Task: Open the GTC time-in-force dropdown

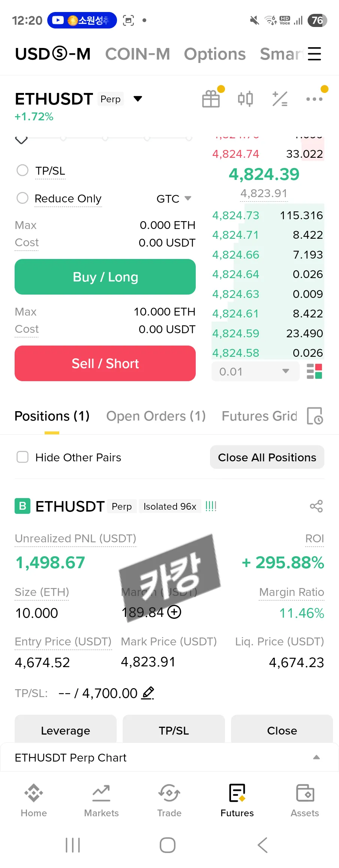Action: coord(174,199)
